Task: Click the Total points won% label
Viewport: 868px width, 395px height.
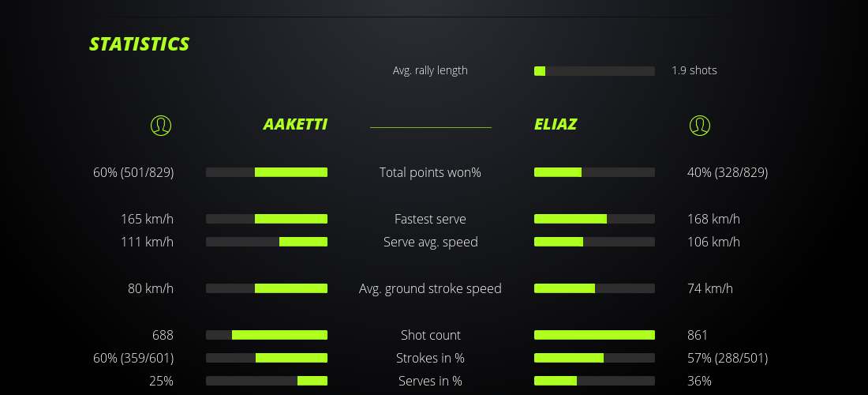Action: pyautogui.click(x=430, y=172)
